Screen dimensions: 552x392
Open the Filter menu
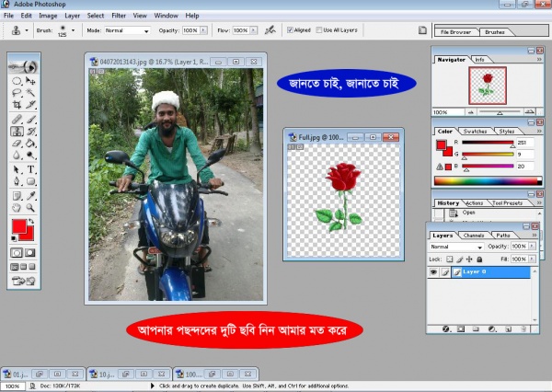pos(119,16)
